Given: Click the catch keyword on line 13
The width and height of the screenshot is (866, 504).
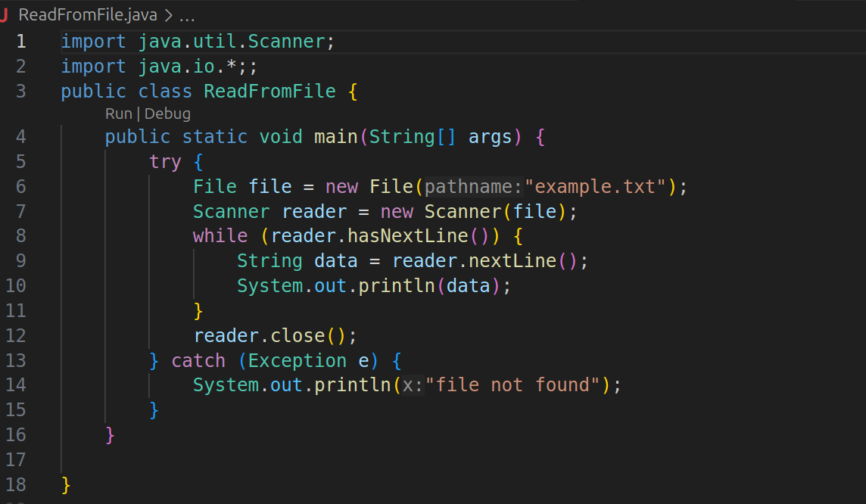Looking at the screenshot, I should pos(198,360).
